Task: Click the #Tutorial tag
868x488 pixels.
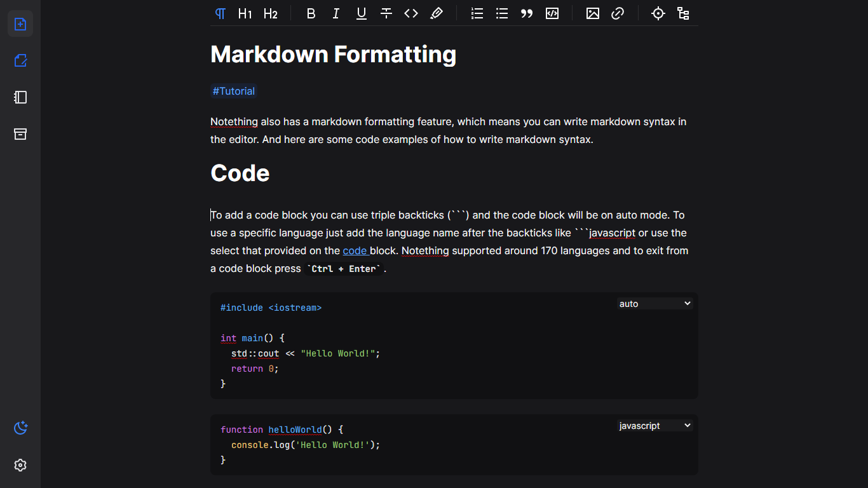Action: [234, 91]
